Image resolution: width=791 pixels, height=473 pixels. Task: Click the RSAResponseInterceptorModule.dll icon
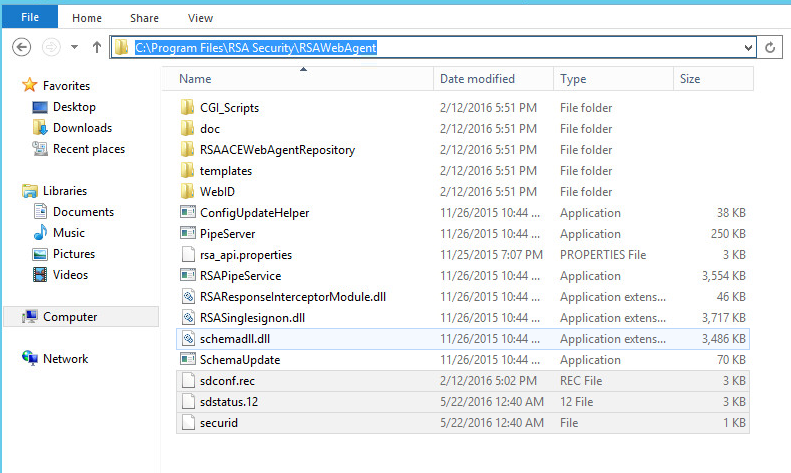click(188, 297)
